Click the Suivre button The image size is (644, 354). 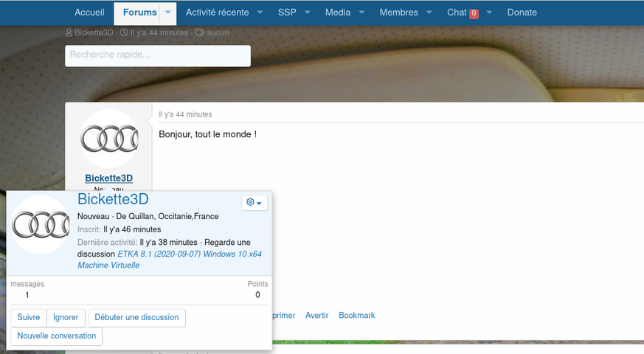click(29, 317)
